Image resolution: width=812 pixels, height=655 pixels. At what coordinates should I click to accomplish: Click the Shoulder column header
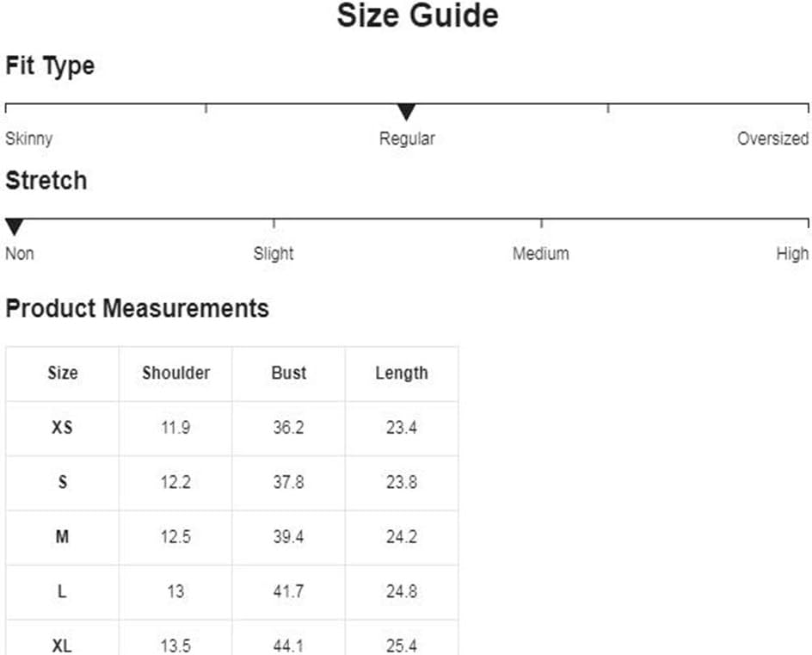tap(176, 373)
